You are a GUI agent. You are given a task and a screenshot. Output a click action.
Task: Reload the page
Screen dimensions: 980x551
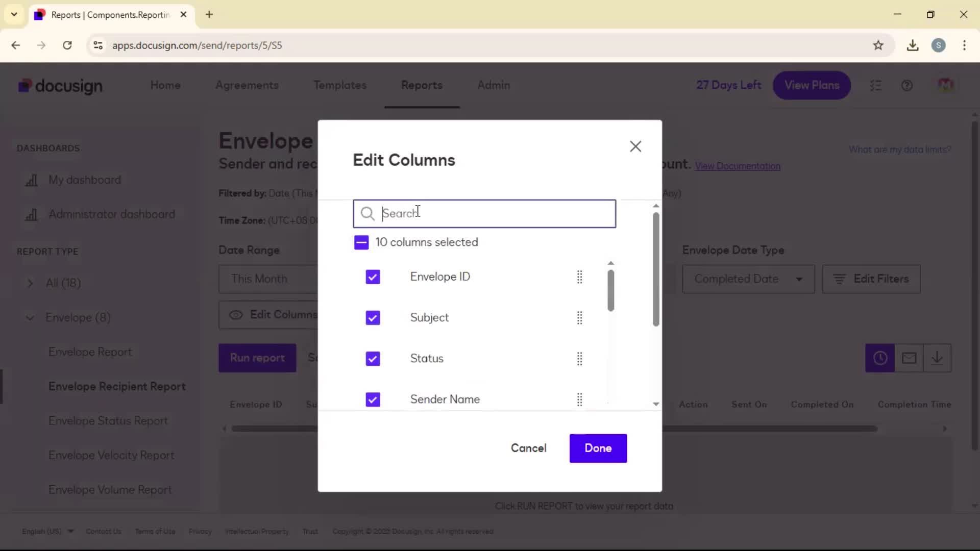[67, 45]
